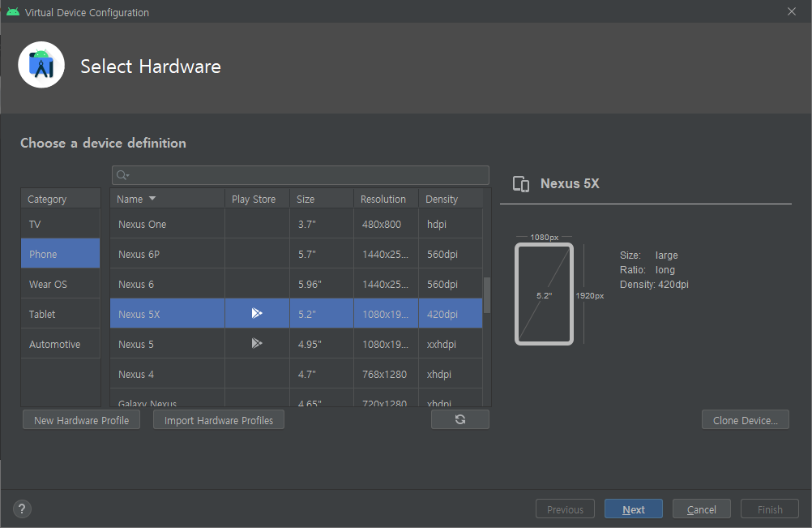
Task: Click the Android head icon in title bar
Action: pos(13,12)
